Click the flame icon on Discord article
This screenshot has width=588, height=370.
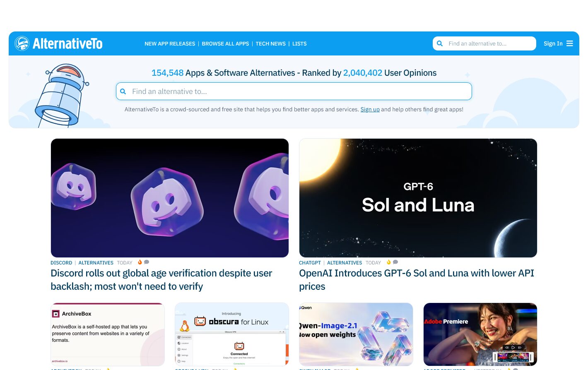click(x=140, y=262)
